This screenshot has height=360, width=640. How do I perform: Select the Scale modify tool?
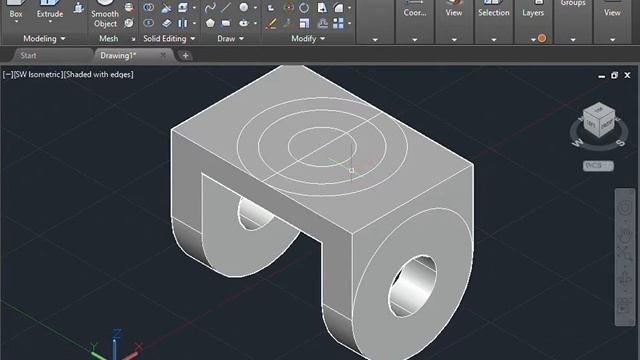point(304,23)
